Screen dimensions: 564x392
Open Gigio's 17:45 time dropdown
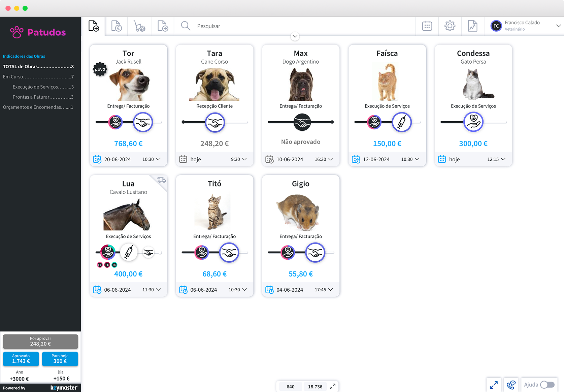pos(330,290)
